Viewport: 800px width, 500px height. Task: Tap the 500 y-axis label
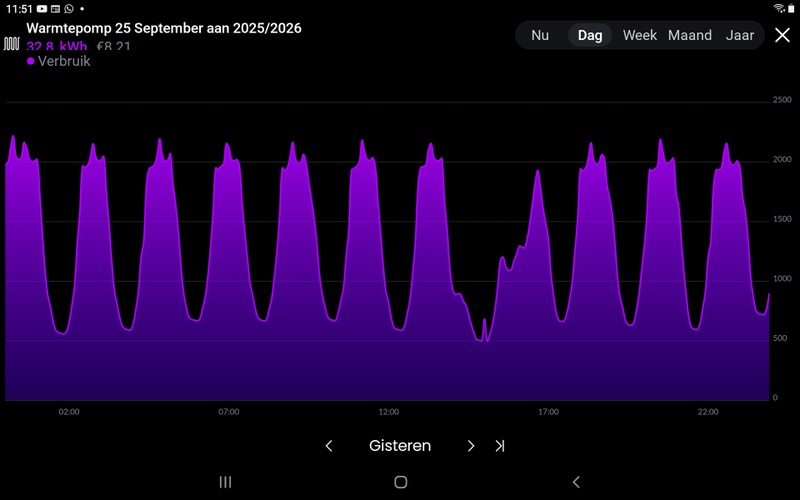780,338
